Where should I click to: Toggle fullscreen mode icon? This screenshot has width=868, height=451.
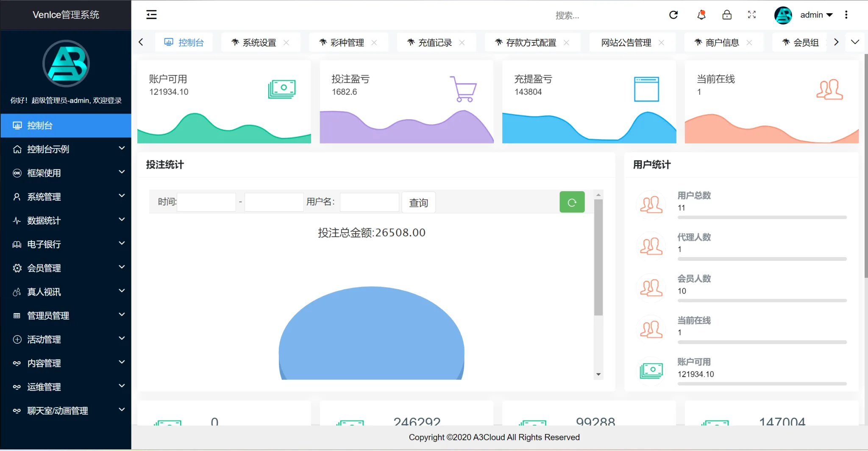752,15
